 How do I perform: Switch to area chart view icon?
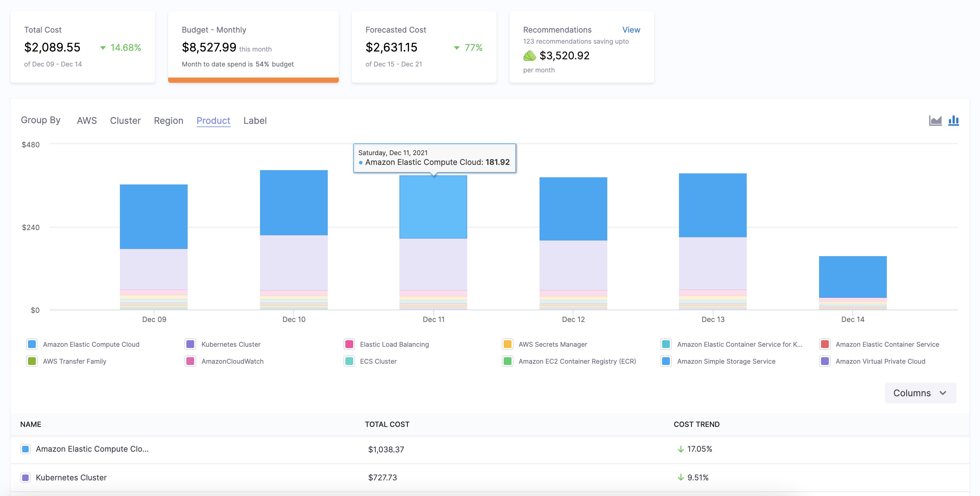[x=935, y=121]
